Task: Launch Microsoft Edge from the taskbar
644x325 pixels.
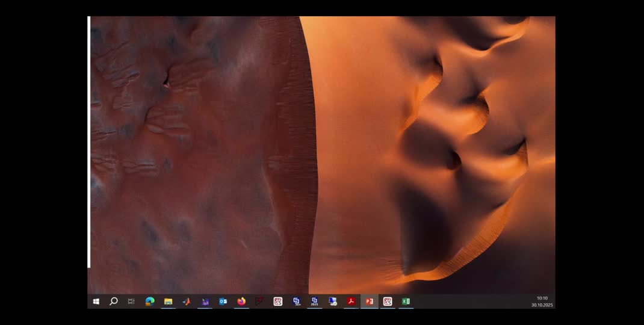Action: tap(150, 302)
